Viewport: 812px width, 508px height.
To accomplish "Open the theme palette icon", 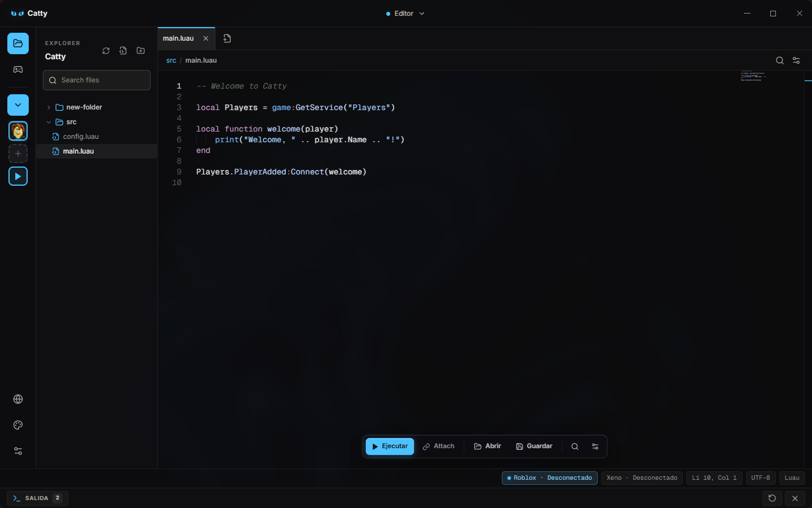I will (18, 425).
